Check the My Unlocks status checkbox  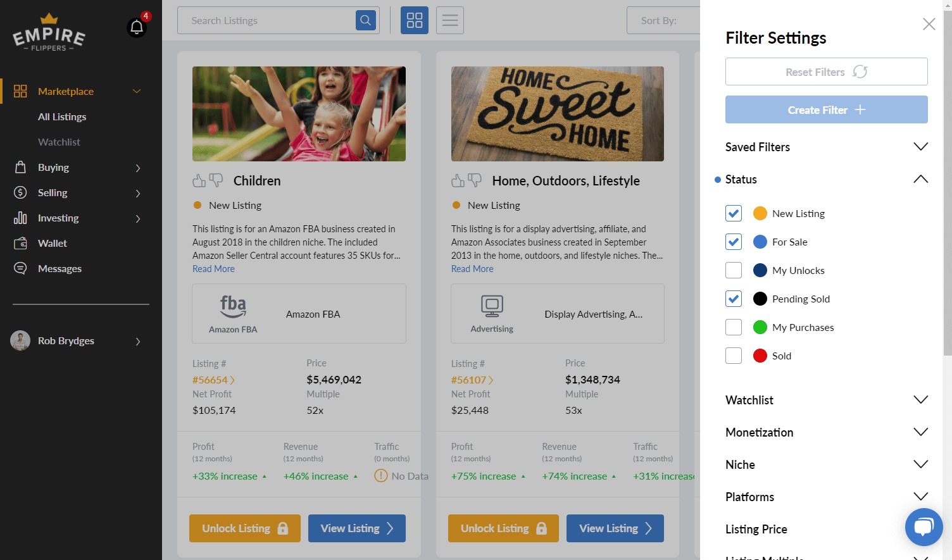pyautogui.click(x=734, y=270)
